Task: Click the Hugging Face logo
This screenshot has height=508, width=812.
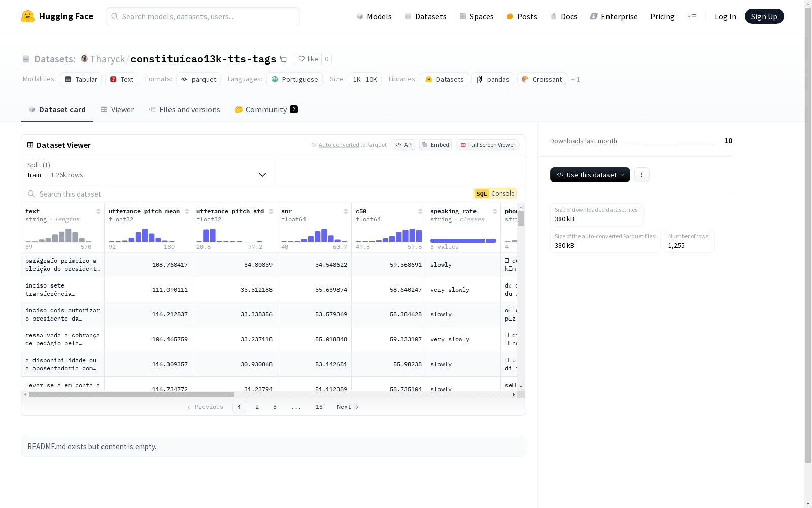Action: (57, 16)
